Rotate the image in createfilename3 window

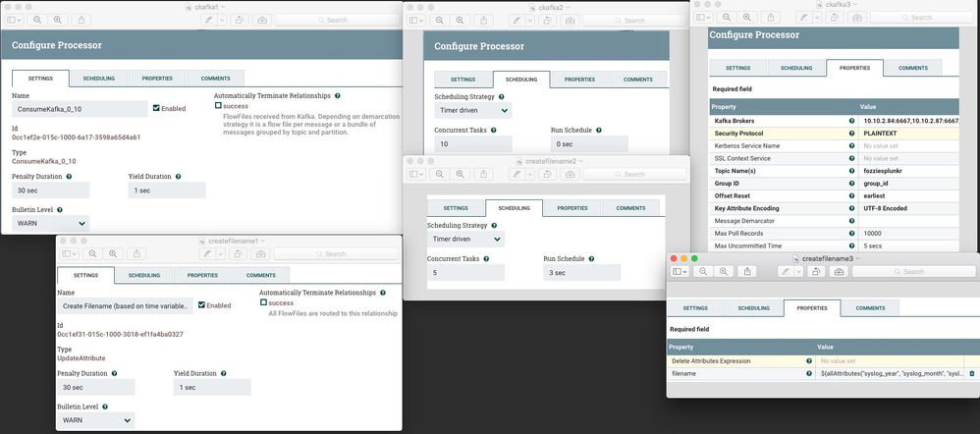tap(816, 271)
